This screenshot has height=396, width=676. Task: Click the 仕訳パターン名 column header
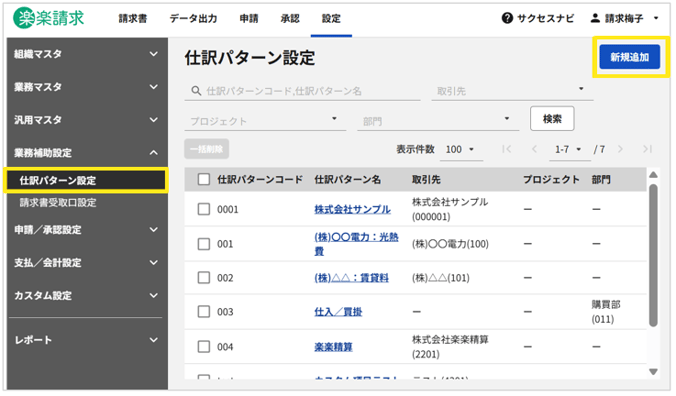[x=347, y=179]
